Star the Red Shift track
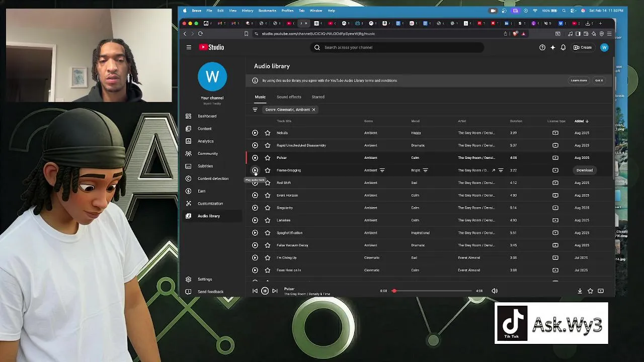Image resolution: width=644 pixels, height=362 pixels. [x=268, y=183]
